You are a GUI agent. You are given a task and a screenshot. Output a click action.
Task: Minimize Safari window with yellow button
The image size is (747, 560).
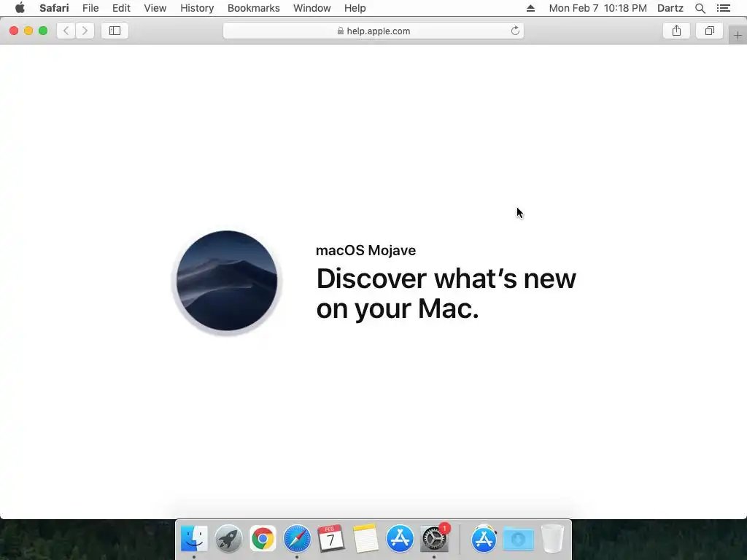28,31
